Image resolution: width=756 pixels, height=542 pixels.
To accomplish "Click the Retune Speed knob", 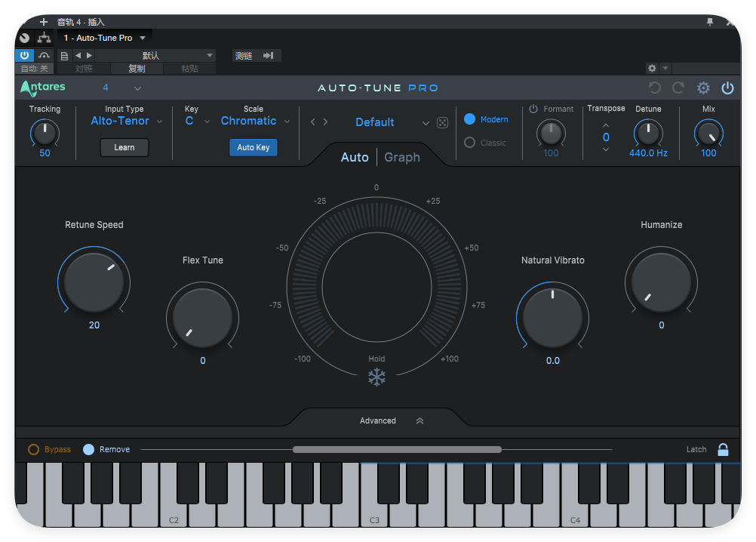I will (94, 282).
